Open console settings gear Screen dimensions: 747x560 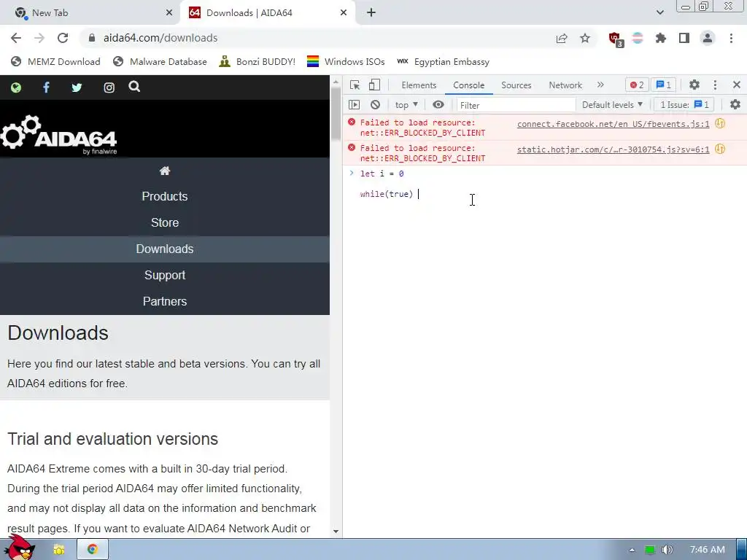click(735, 105)
